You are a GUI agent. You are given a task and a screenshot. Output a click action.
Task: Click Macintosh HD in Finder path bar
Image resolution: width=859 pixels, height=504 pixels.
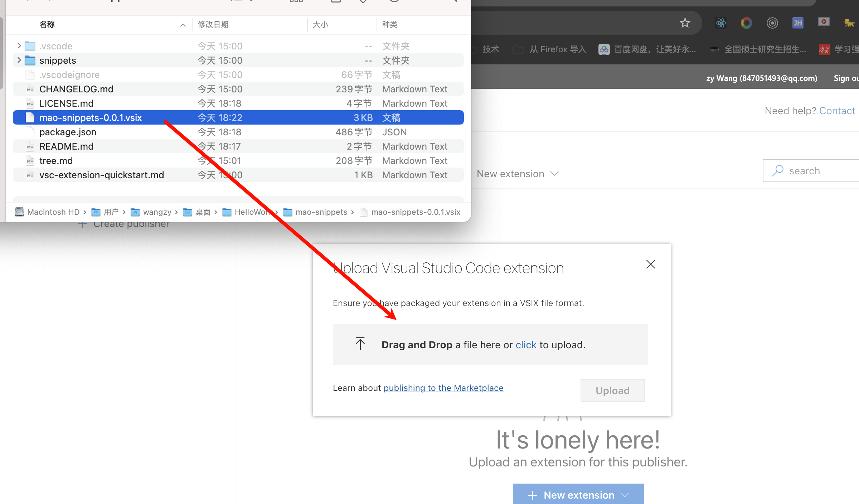click(x=47, y=212)
